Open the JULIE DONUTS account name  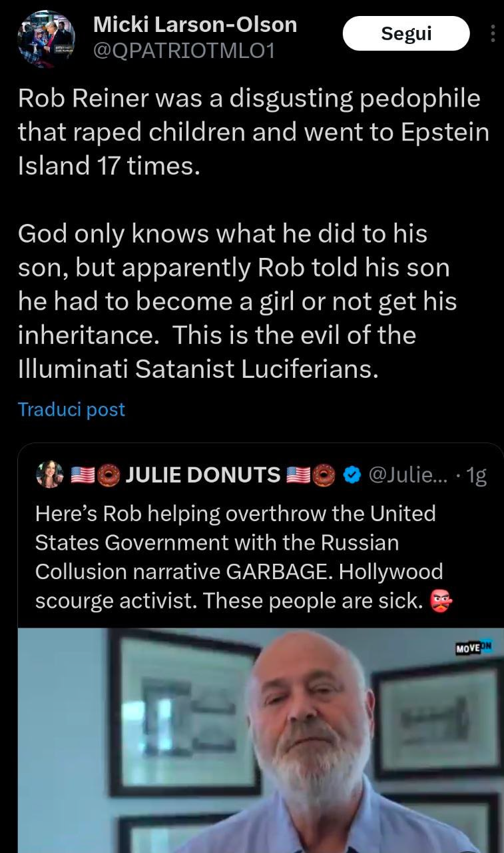202,474
